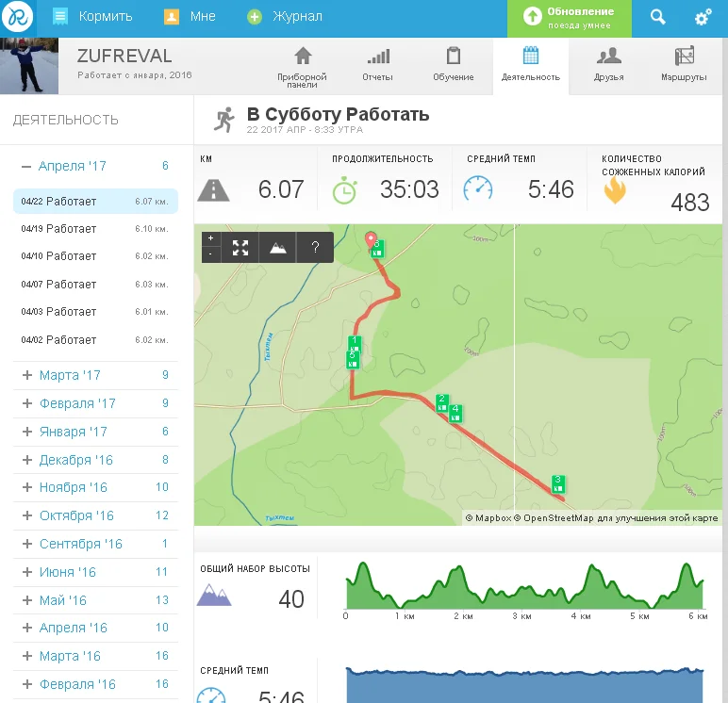Click the user profile photo
The height and width of the screenshot is (703, 728).
click(29, 66)
